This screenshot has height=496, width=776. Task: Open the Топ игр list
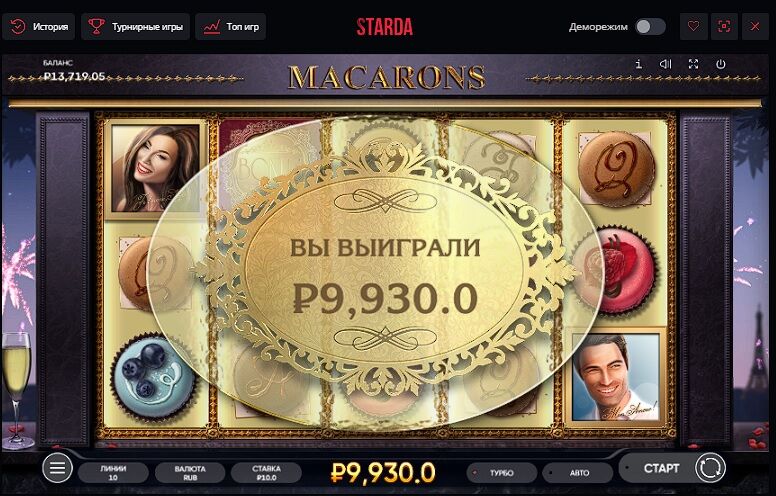[x=231, y=26]
